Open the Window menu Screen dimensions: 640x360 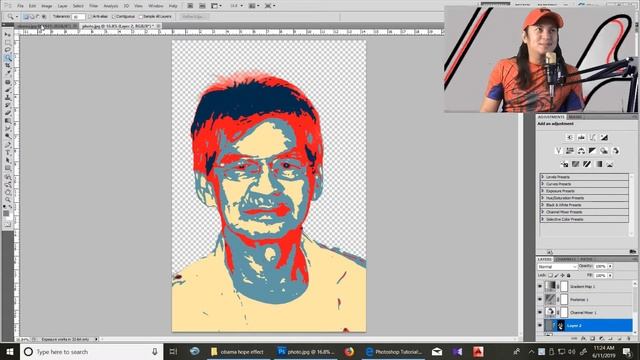click(156, 6)
